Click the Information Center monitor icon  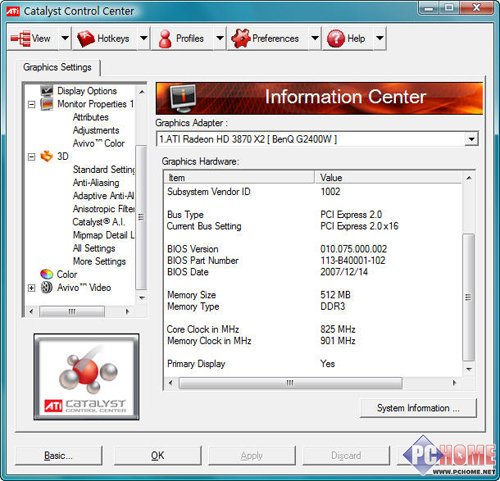pos(182,98)
